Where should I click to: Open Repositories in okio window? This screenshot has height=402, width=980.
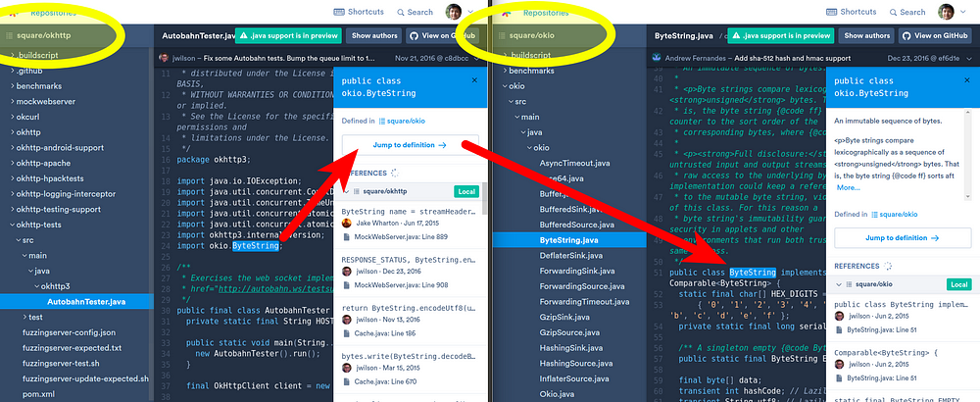pos(546,12)
